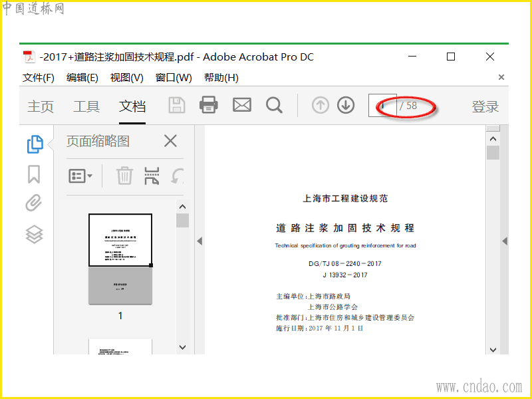The width and height of the screenshot is (532, 399).
Task: Click the line 批准部门:上海市住房和城乡建设管理委员会
Action: (345, 318)
